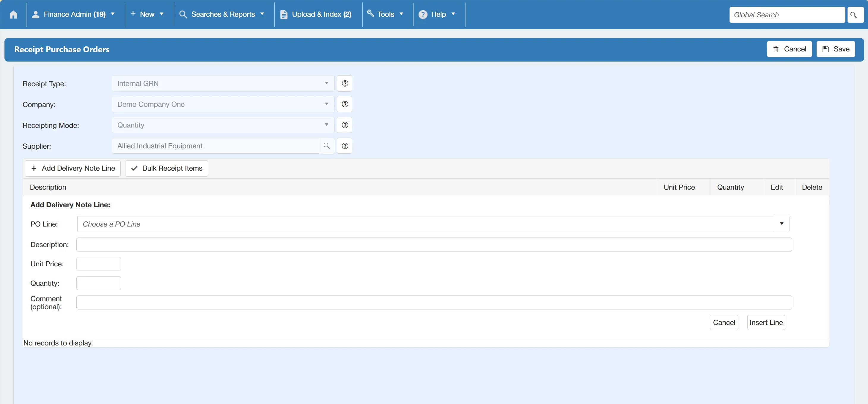The height and width of the screenshot is (404, 868).
Task: Click the Quantity input field
Action: click(98, 283)
